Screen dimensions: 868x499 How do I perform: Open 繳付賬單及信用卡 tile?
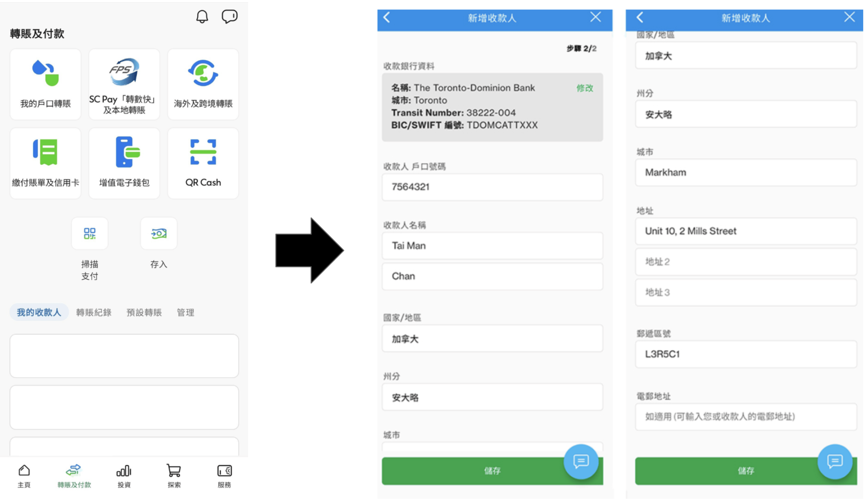[x=45, y=163]
